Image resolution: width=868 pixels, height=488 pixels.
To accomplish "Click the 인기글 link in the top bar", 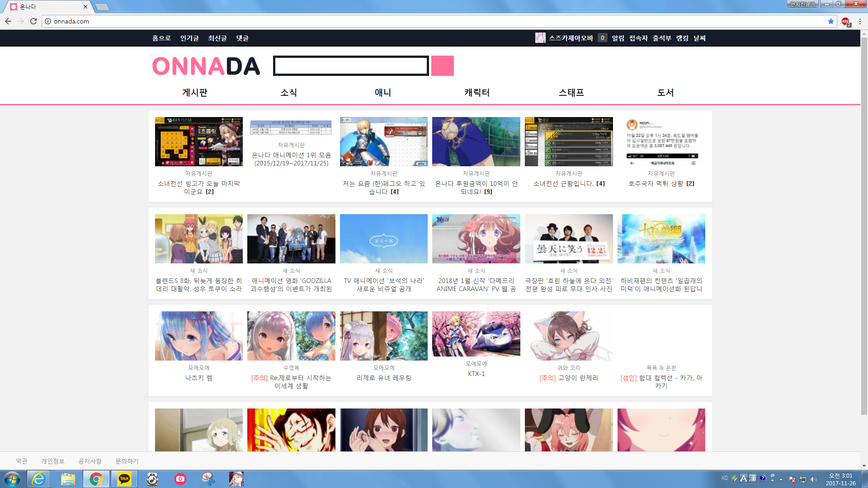I will tap(189, 38).
